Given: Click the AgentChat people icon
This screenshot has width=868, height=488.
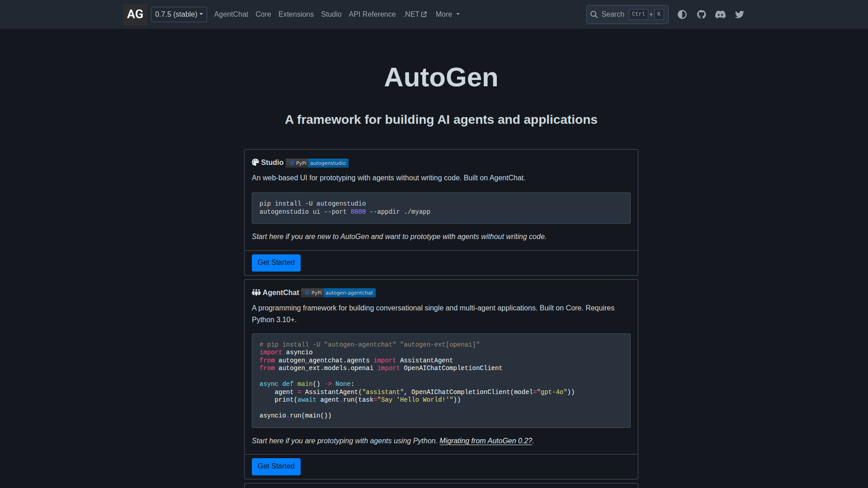Looking at the screenshot, I should (256, 293).
